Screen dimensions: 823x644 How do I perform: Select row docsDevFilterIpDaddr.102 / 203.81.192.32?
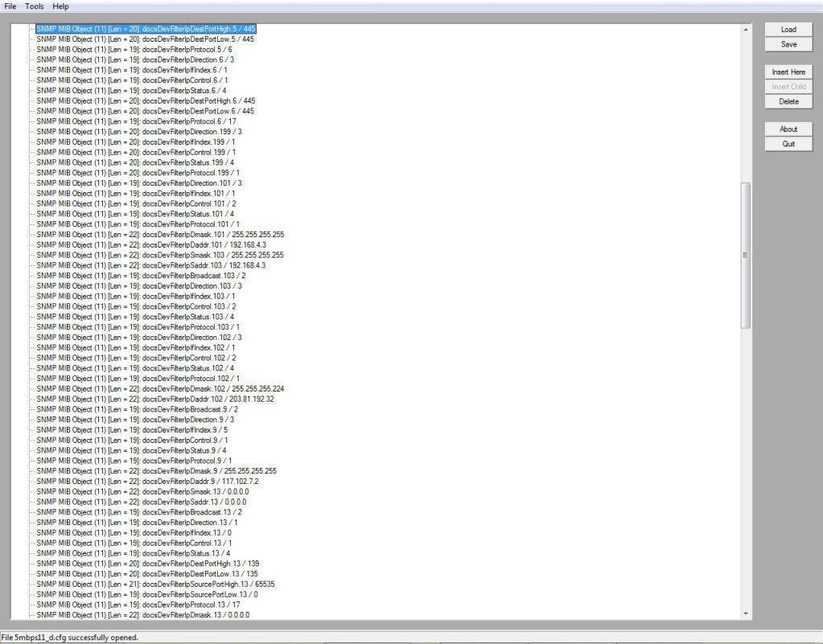[x=154, y=399]
